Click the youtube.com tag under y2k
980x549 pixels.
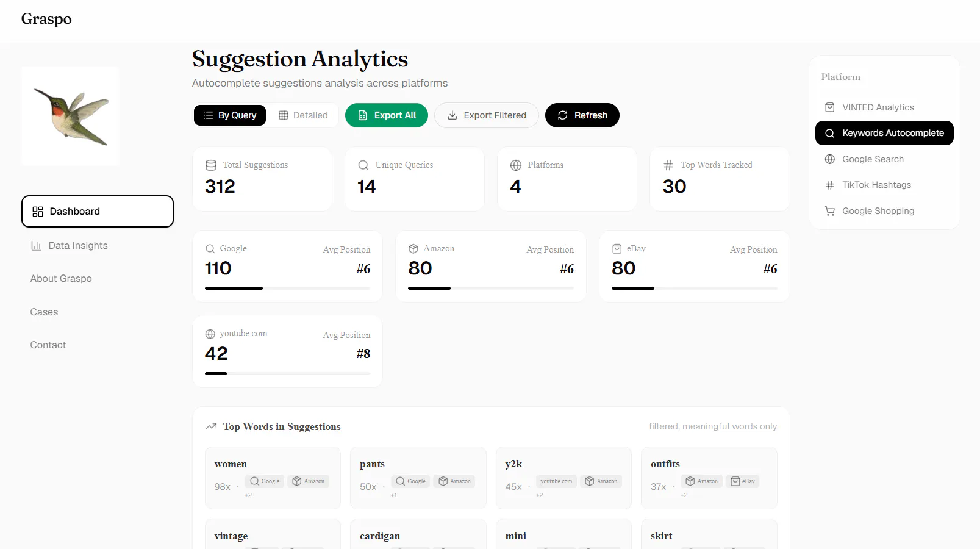[556, 481]
